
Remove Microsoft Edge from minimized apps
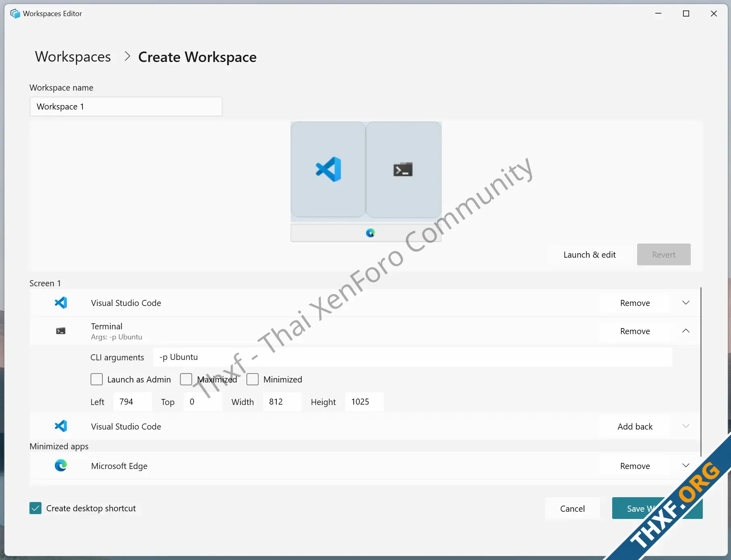click(635, 466)
